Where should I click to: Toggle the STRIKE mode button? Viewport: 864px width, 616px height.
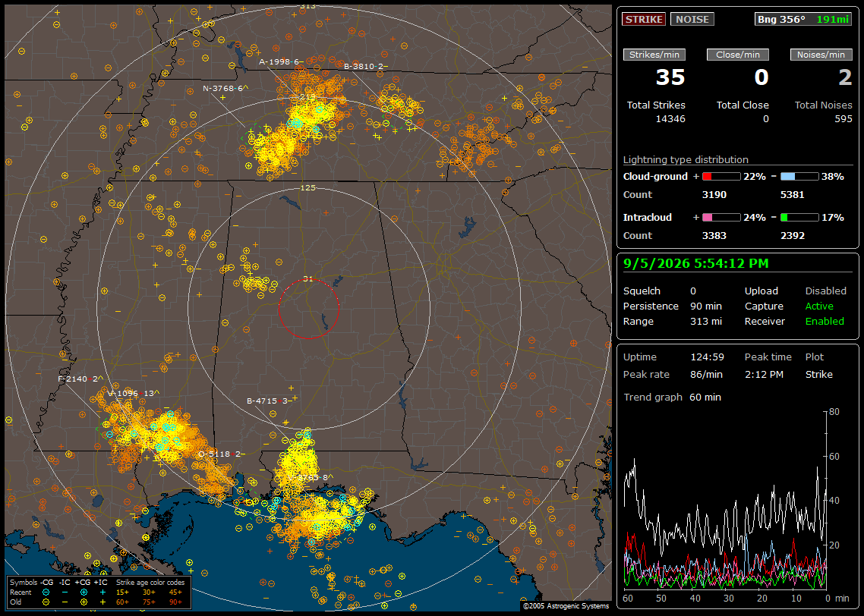644,19
